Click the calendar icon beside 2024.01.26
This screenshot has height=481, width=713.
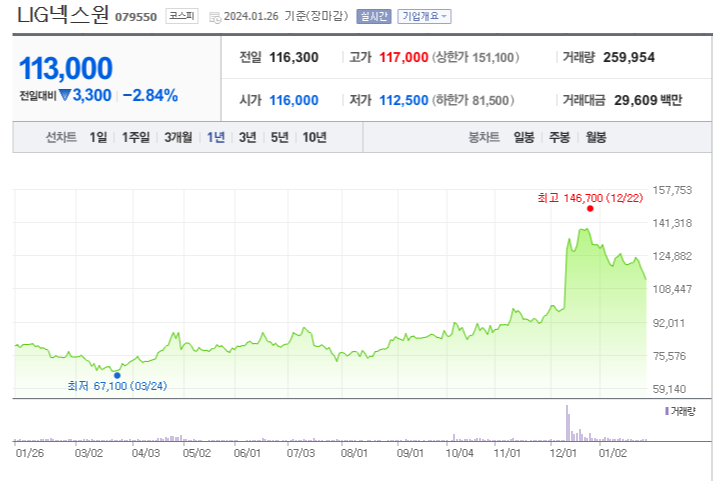(x=215, y=17)
